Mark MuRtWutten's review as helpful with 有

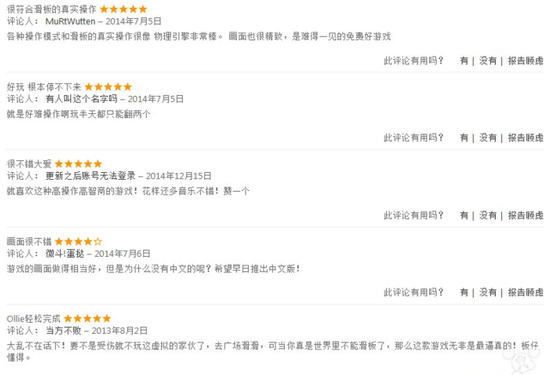[464, 61]
